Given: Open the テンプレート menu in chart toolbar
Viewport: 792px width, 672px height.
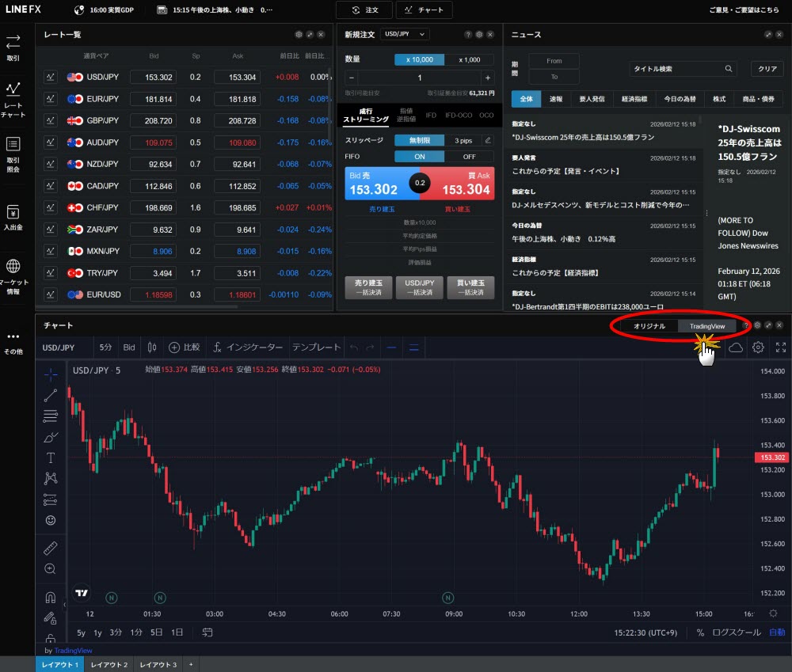Looking at the screenshot, I should 316,347.
